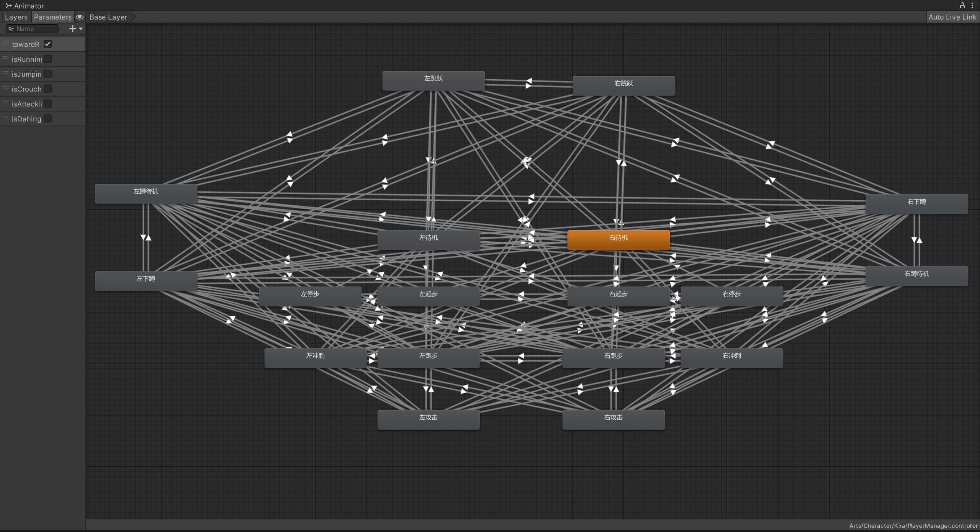Open the add-parameter dropdown arrow

81,29
